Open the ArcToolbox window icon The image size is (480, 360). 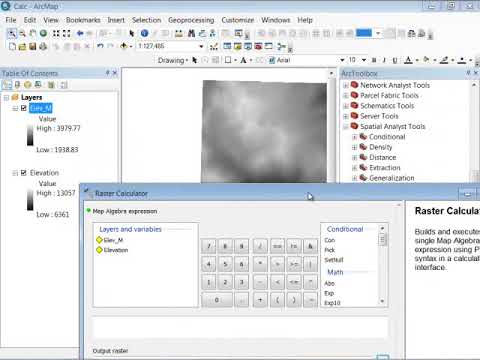(258, 46)
